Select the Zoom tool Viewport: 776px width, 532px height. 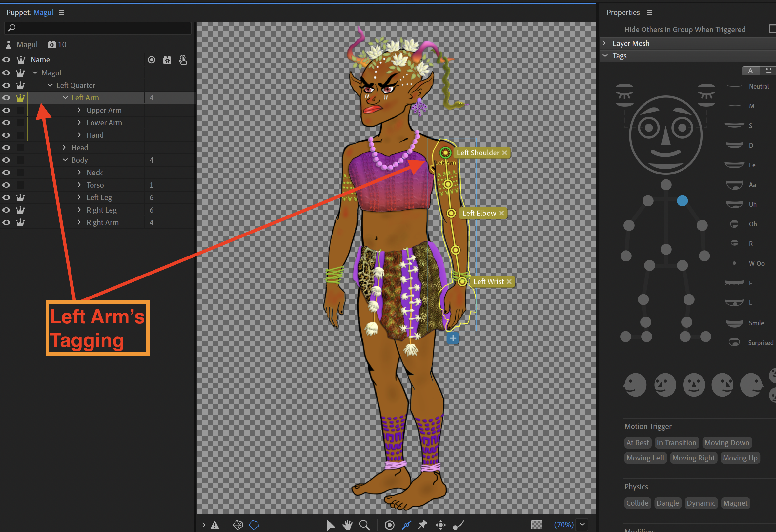tap(364, 525)
